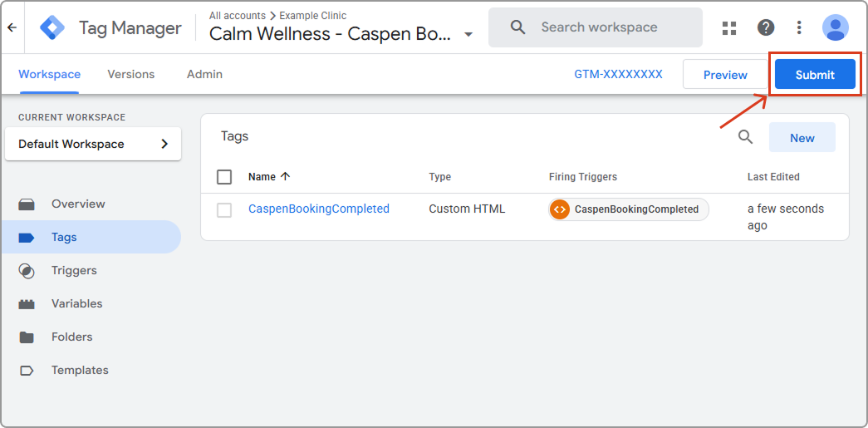The image size is (868, 428).
Task: Open the three-dot more options menu
Action: [x=799, y=27]
